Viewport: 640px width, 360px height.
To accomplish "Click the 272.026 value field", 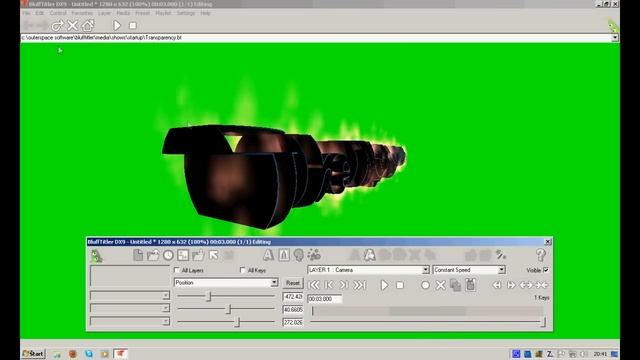I will [x=293, y=322].
